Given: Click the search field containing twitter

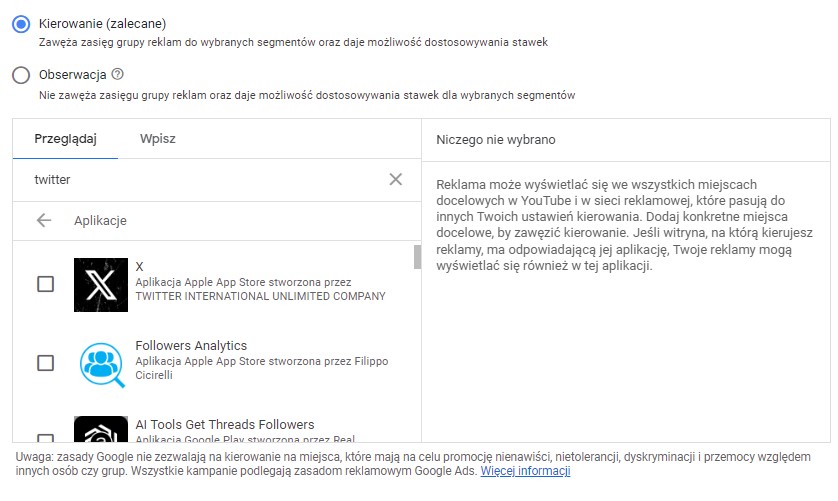Looking at the screenshot, I should pyautogui.click(x=200, y=179).
